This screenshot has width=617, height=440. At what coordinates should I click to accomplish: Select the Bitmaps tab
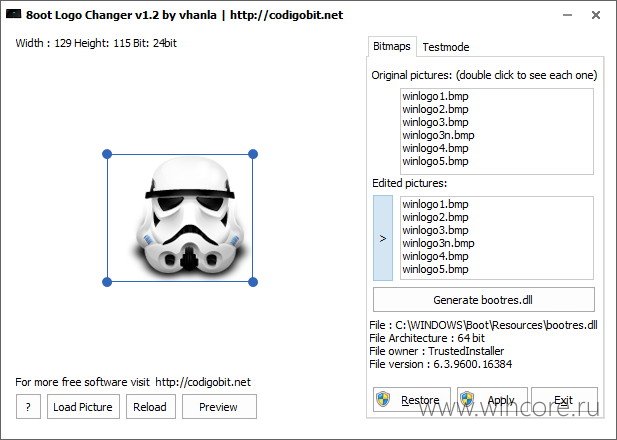[x=392, y=46]
